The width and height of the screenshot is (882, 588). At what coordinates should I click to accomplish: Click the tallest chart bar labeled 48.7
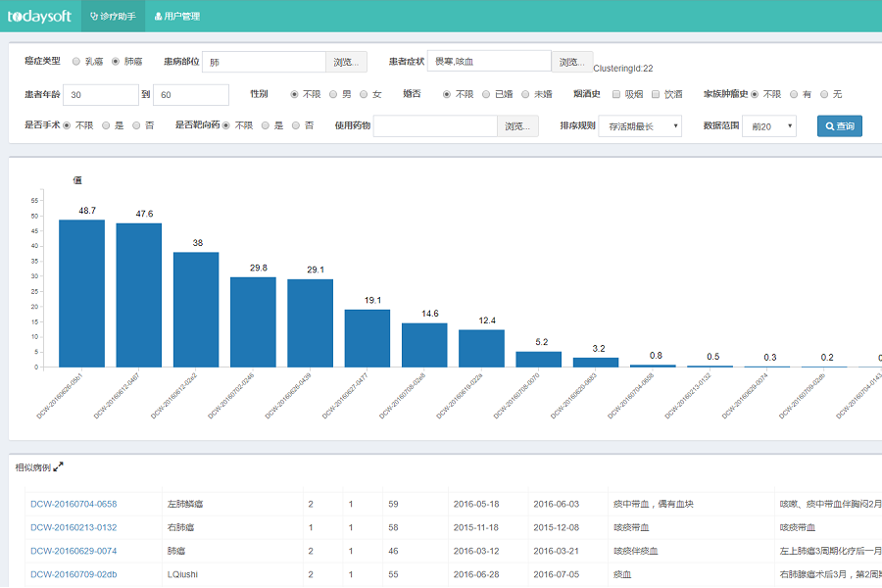[x=81, y=293]
